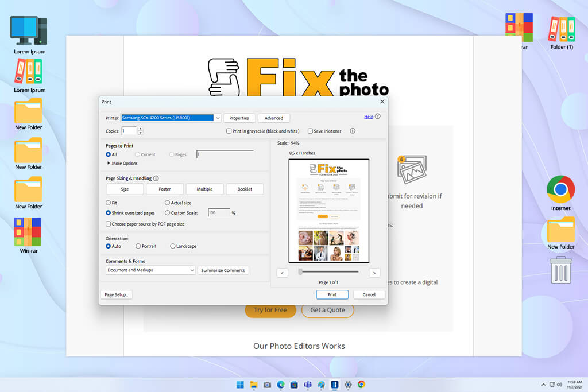Launch the Internet Chrome desktop shortcut
Image resolution: width=588 pixels, height=392 pixels.
tap(560, 189)
